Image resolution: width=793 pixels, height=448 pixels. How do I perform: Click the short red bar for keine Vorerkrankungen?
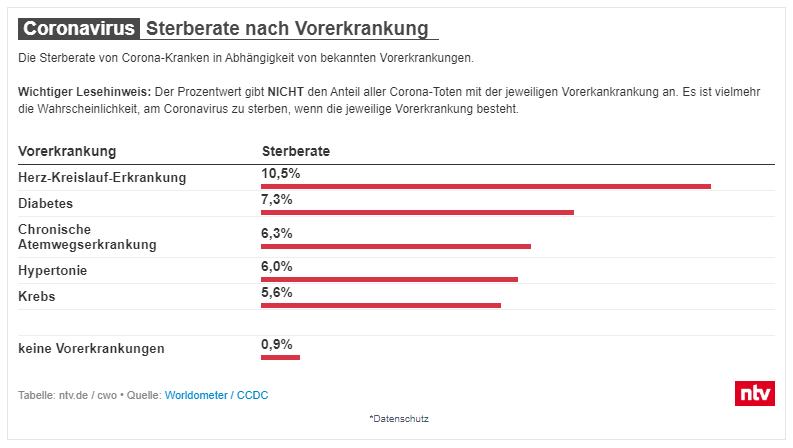coord(280,357)
